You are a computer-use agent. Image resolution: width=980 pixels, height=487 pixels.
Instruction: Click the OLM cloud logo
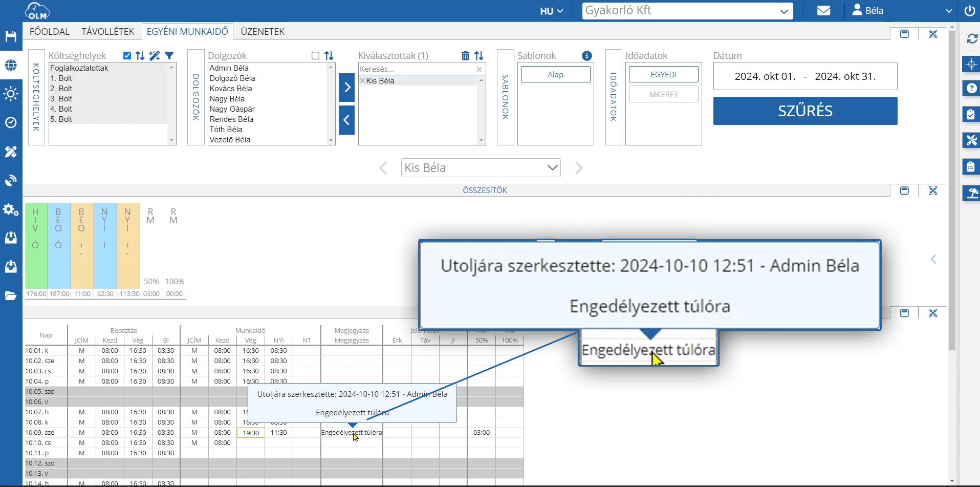click(x=37, y=11)
